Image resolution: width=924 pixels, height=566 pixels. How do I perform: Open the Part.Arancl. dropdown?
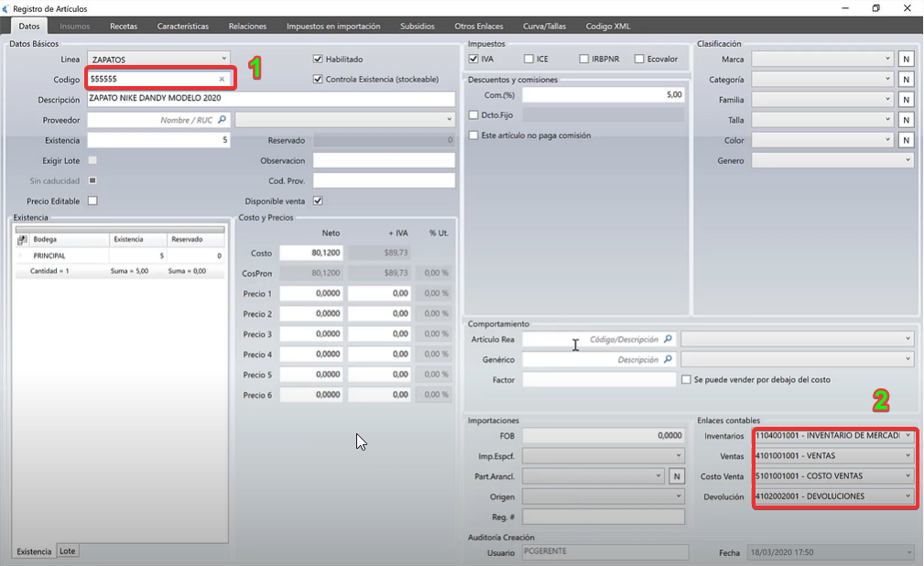coord(658,476)
